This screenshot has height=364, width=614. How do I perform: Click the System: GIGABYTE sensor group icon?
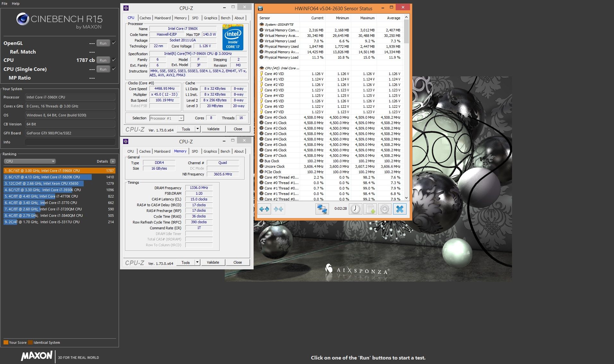point(261,24)
